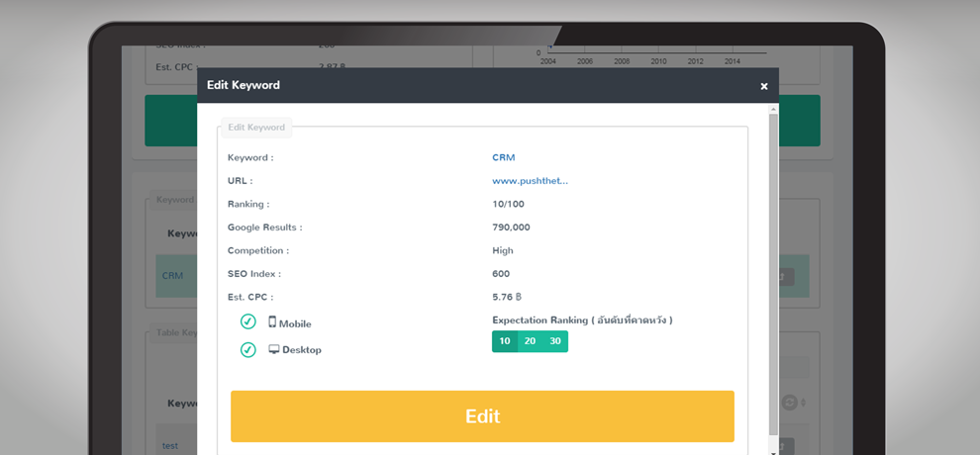Click the dialog's vertical scrollbar thumb
980x455 pixels.
[x=774, y=275]
